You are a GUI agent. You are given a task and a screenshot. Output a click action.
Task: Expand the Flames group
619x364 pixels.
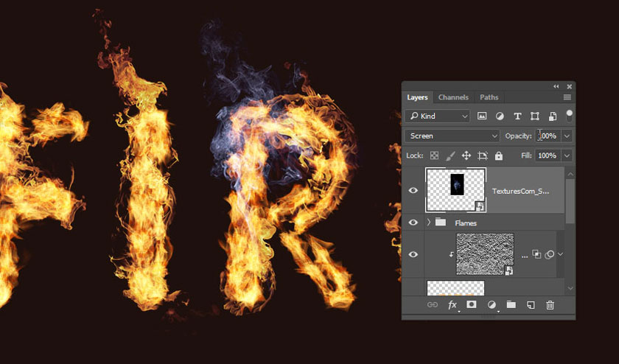[429, 223]
